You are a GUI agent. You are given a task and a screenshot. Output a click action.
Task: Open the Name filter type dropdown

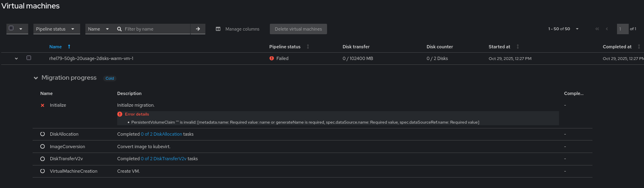[x=98, y=29]
